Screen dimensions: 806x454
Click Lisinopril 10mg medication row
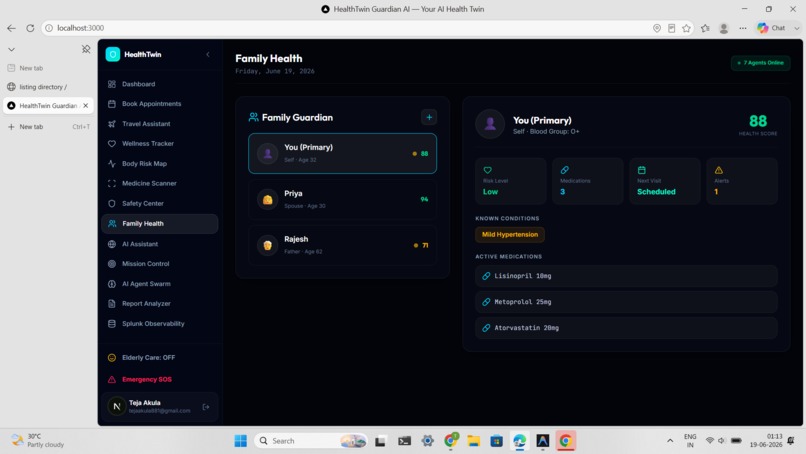(626, 276)
